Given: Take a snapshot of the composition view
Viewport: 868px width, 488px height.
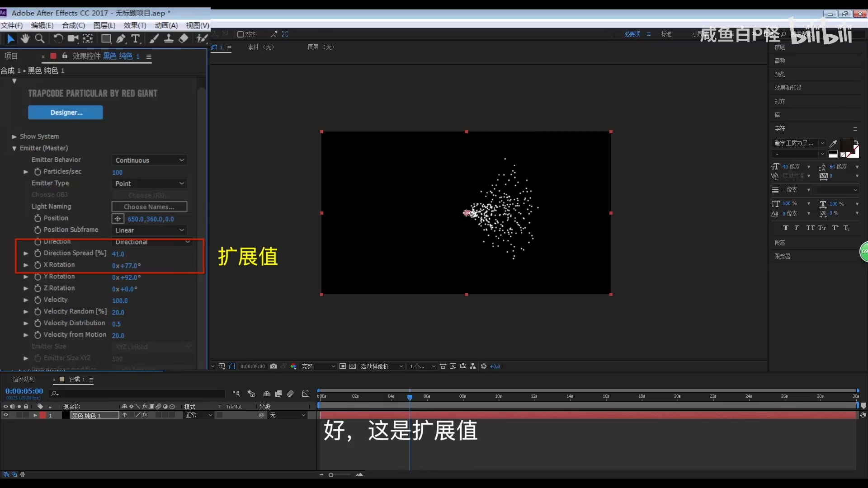Looking at the screenshot, I should (273, 366).
